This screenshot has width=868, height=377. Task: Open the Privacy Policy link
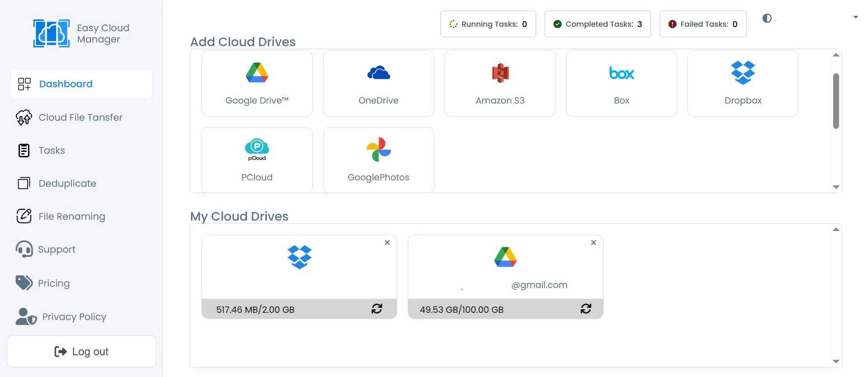[74, 317]
